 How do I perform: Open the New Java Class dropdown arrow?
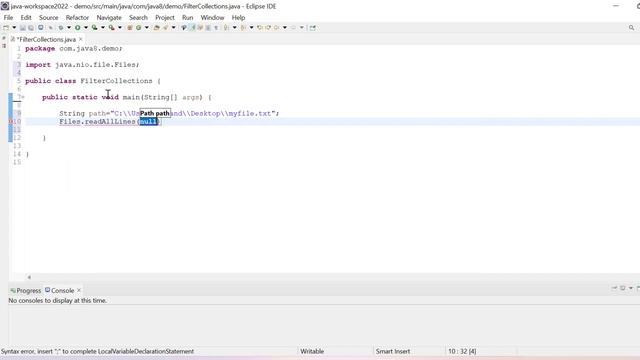coord(147,28)
